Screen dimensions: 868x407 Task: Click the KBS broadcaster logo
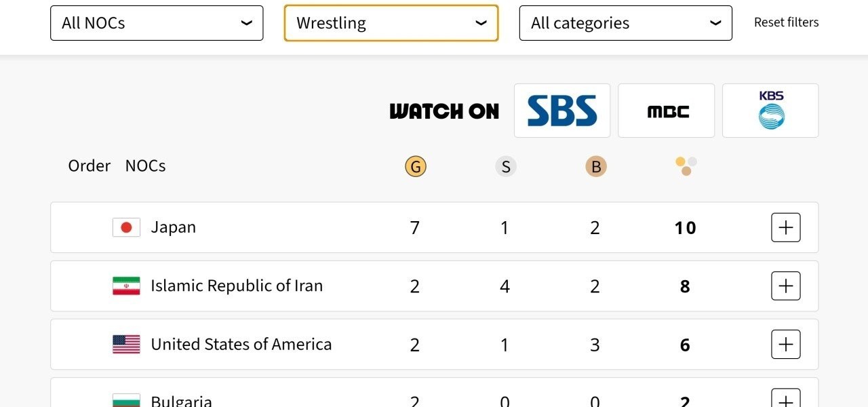click(770, 111)
